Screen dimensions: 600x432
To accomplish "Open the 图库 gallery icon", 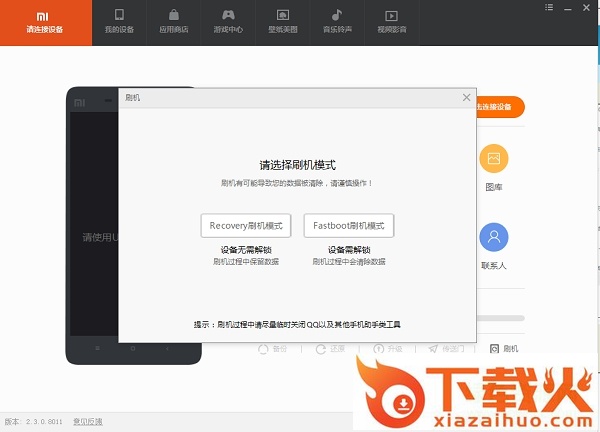I will [493, 159].
